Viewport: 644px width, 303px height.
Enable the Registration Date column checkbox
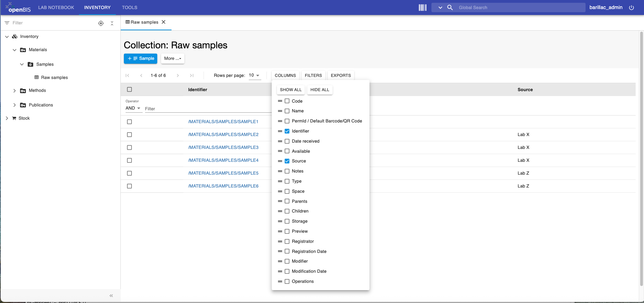coord(287,252)
